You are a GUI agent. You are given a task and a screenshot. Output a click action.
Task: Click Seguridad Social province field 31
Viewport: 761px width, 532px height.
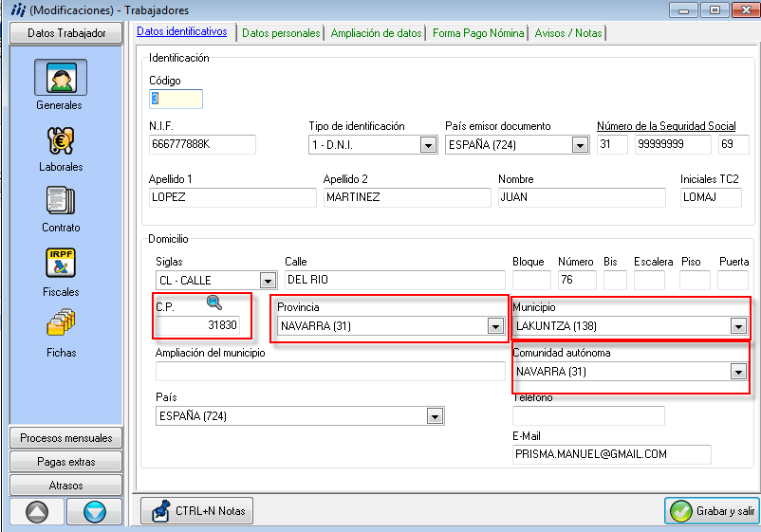point(612,144)
